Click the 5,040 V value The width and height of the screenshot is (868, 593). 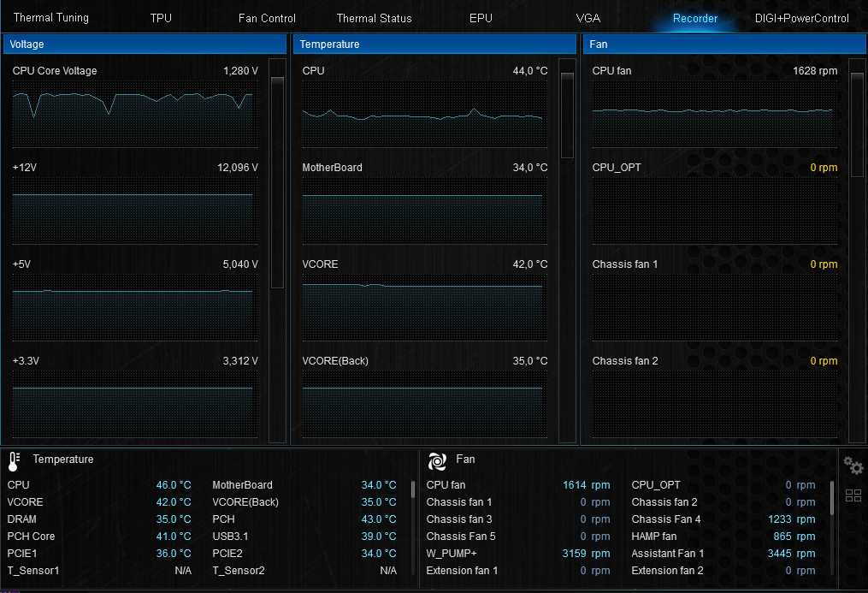coord(240,264)
